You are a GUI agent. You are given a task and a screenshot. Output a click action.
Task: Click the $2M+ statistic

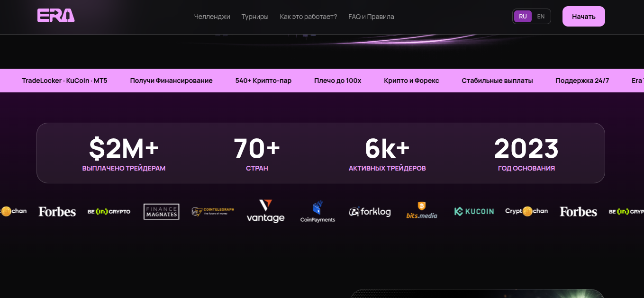click(124, 148)
